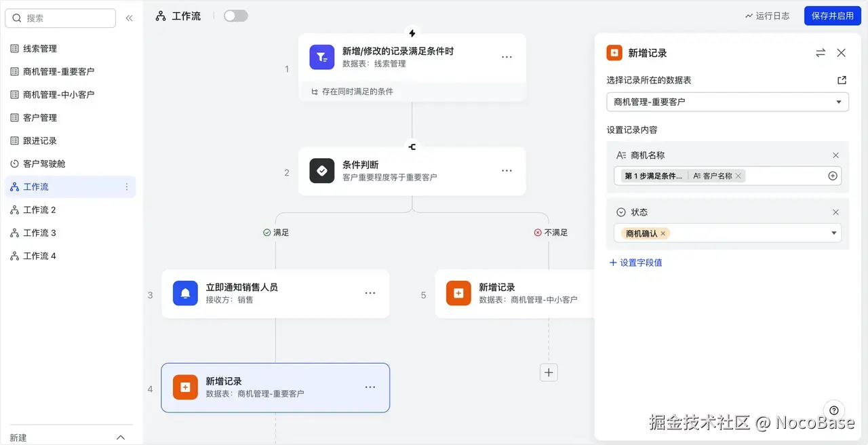Click the orange icon in the panel header
This screenshot has width=868, height=445.
pos(614,53)
